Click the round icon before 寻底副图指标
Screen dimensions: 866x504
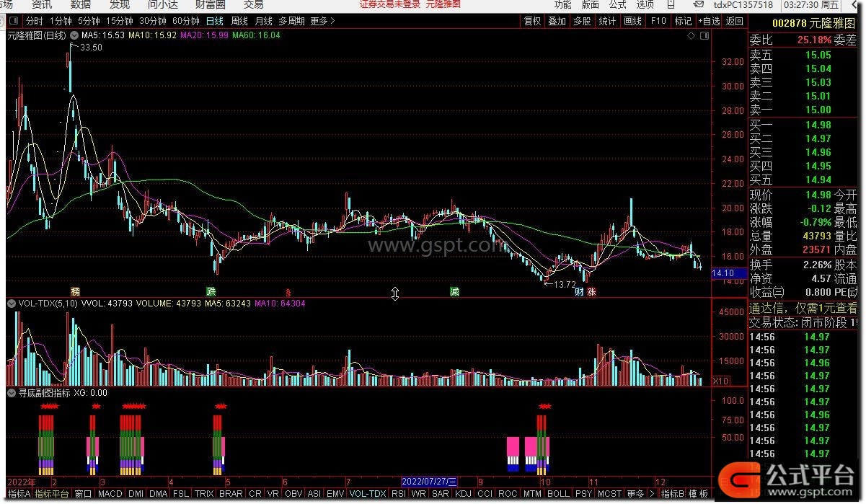[12, 393]
